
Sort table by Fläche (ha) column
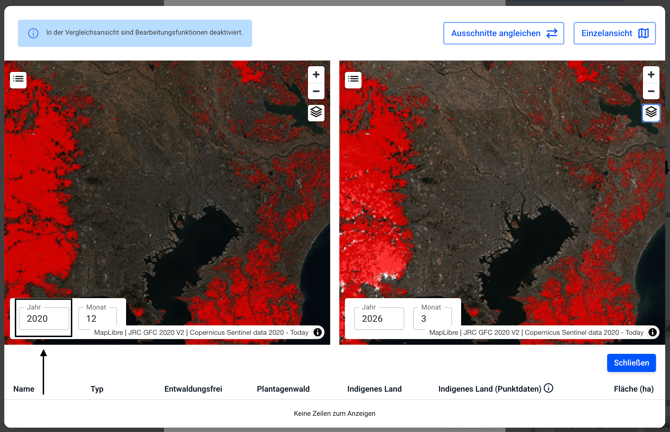(633, 389)
